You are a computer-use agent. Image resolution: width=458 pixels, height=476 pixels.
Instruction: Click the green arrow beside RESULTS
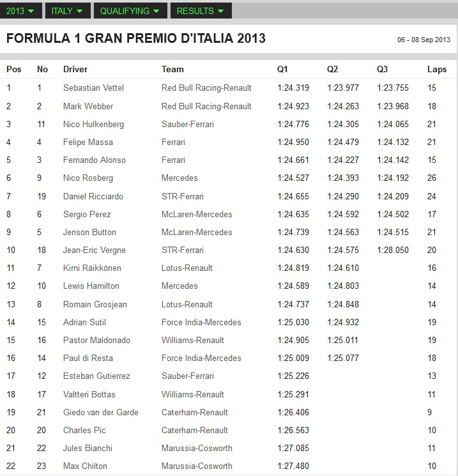point(220,12)
